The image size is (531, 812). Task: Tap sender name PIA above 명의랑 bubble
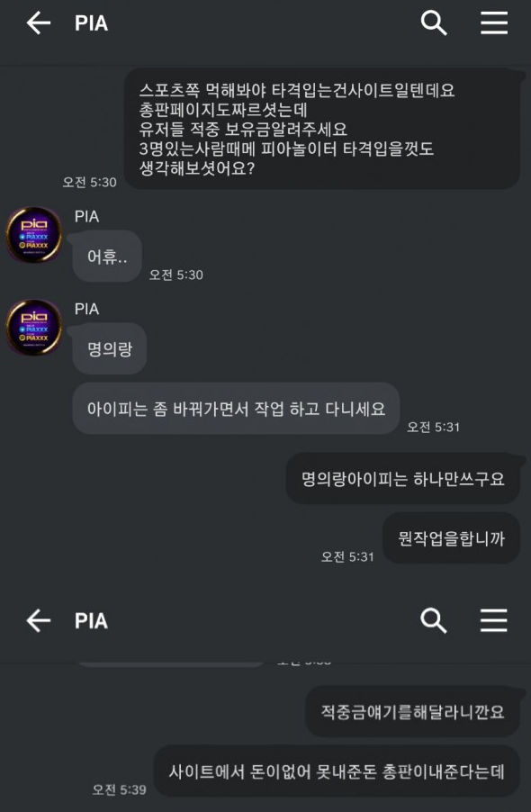tap(86, 309)
